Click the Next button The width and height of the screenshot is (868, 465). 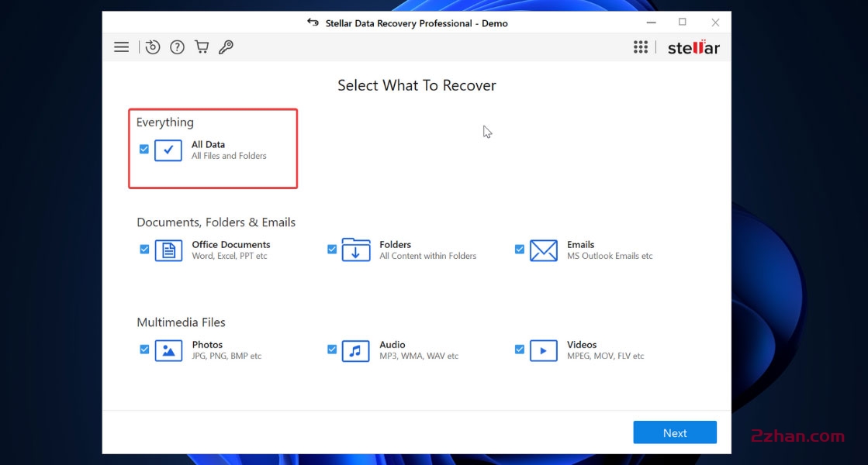pos(674,432)
